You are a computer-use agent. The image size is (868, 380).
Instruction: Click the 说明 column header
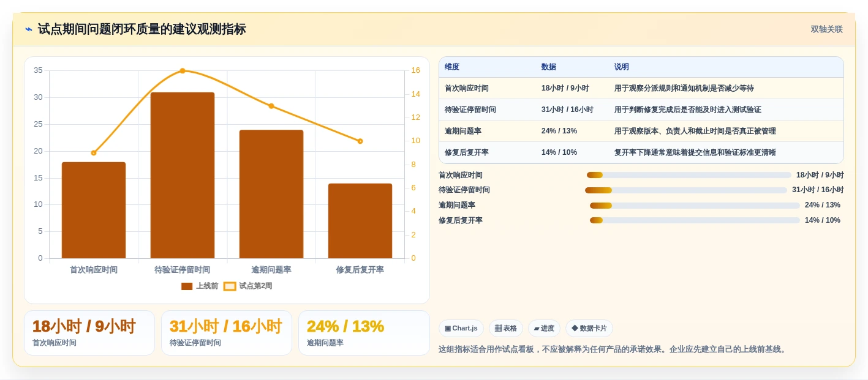click(622, 67)
